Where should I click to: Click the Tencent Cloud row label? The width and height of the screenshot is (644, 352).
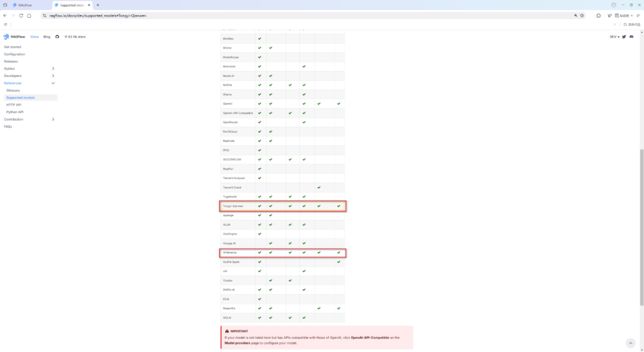pyautogui.click(x=232, y=188)
